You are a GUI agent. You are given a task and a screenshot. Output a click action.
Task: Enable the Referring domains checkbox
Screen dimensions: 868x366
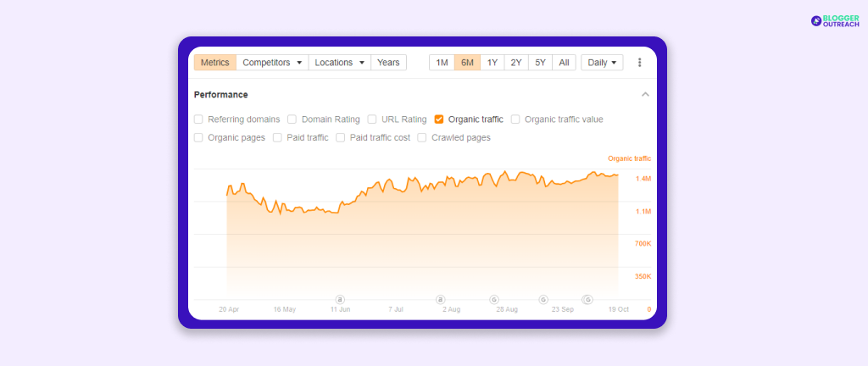click(198, 119)
